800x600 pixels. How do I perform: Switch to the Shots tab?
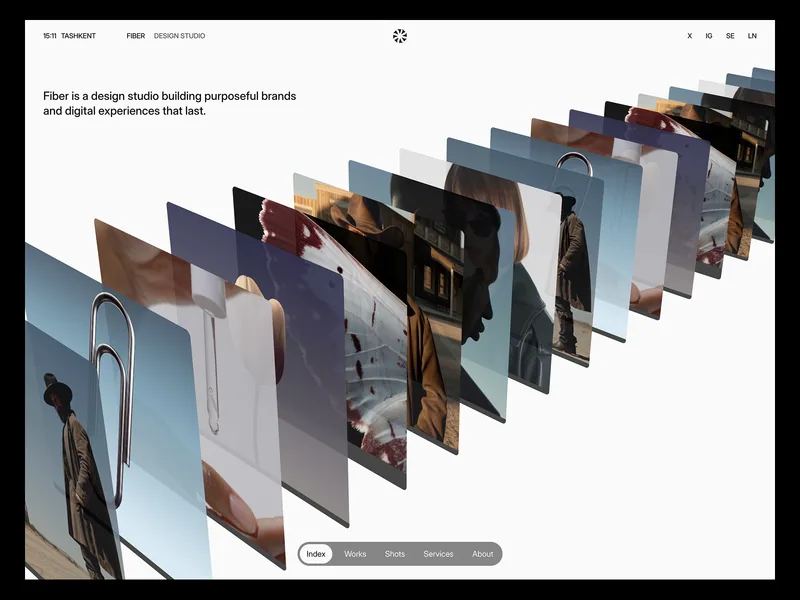pyautogui.click(x=394, y=554)
